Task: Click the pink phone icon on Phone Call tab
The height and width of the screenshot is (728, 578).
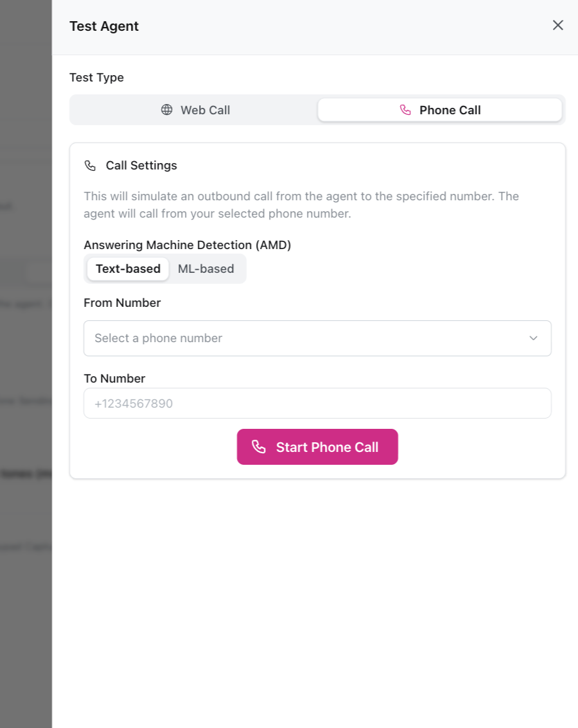Action: pos(405,110)
